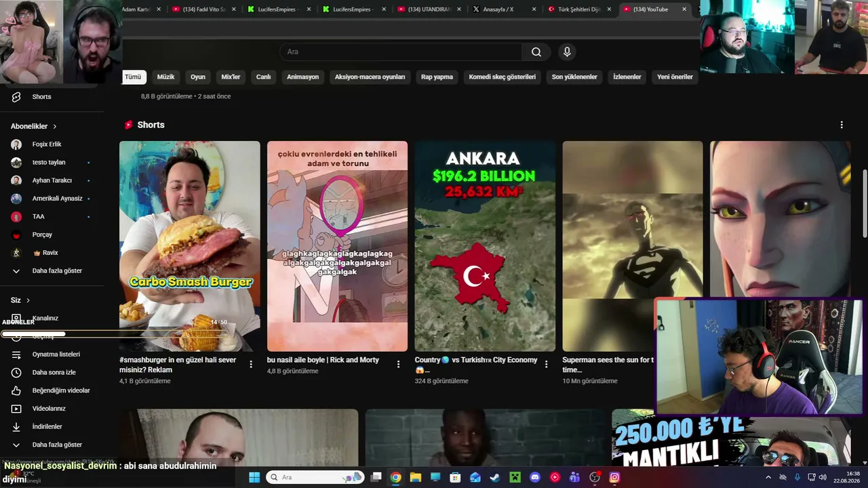Open İndirilenler download icon
868x488 pixels.
pos(16,427)
